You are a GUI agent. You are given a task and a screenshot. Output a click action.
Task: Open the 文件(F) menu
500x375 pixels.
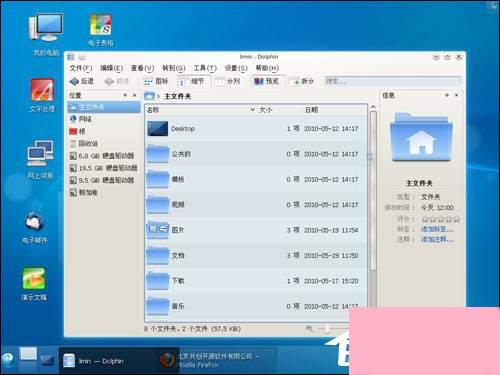(x=81, y=68)
